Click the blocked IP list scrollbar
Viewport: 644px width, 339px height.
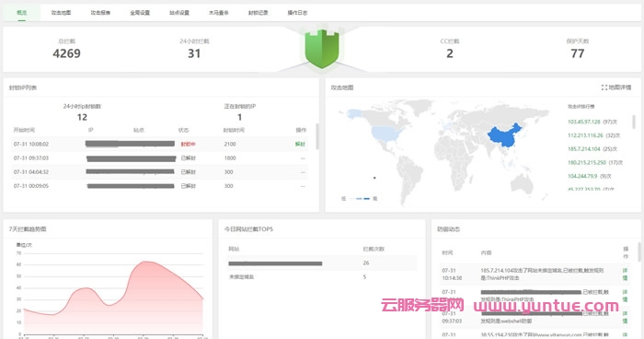(x=317, y=135)
